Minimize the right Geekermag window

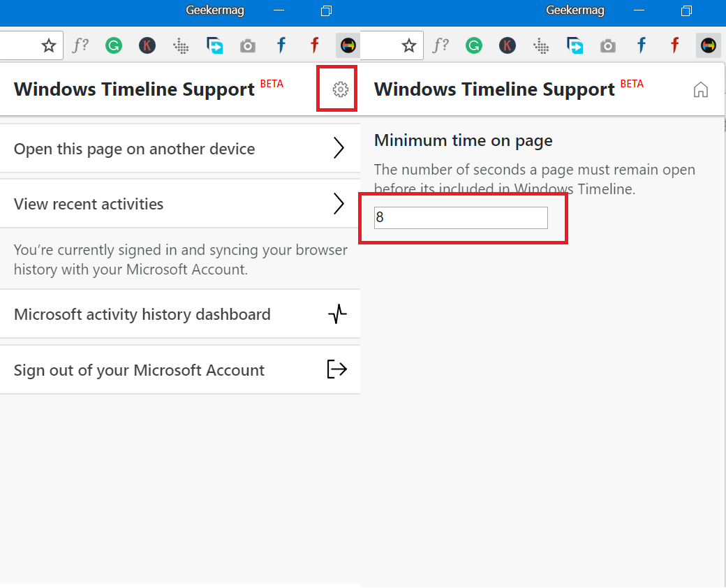(x=639, y=10)
